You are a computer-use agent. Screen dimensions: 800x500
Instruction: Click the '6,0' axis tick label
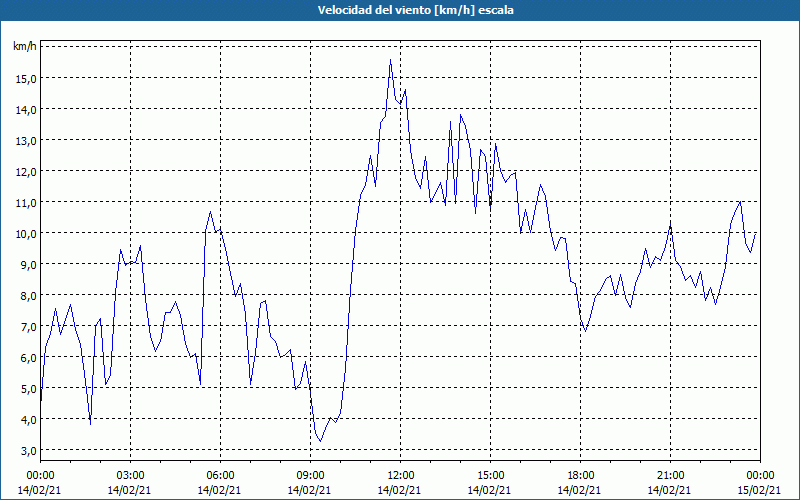click(28, 358)
